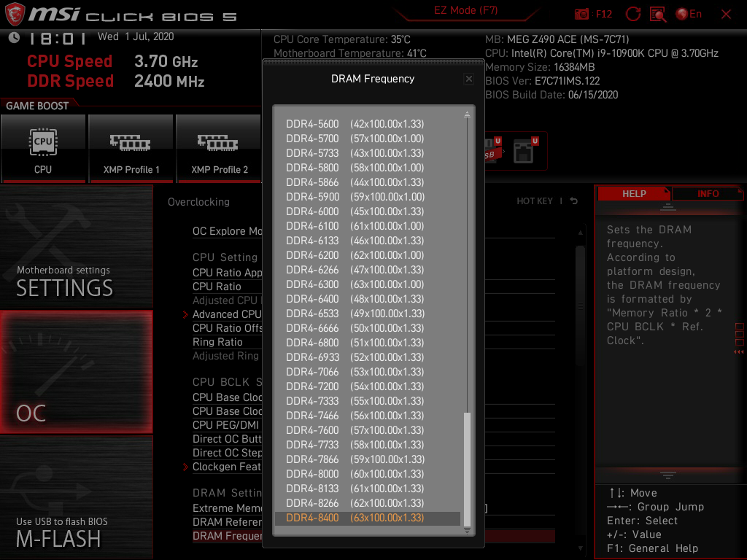
Task: Switch to EZ Mode (F7)
Action: 465,10
